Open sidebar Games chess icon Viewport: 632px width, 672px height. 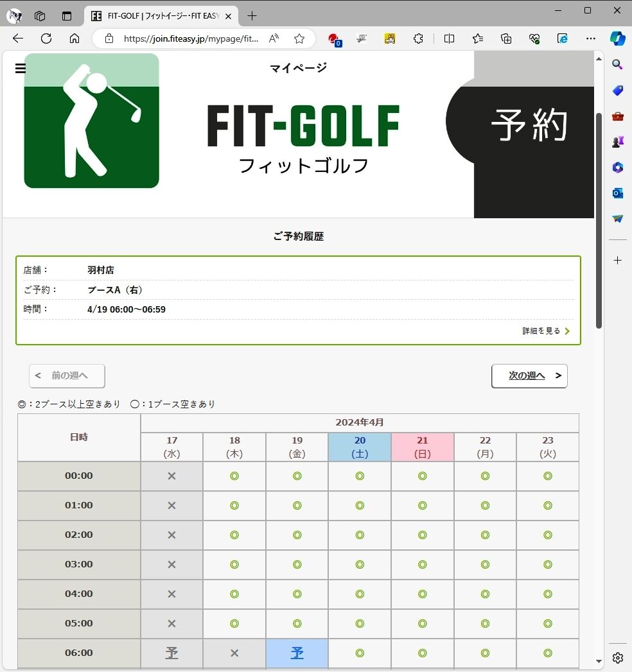[x=617, y=141]
